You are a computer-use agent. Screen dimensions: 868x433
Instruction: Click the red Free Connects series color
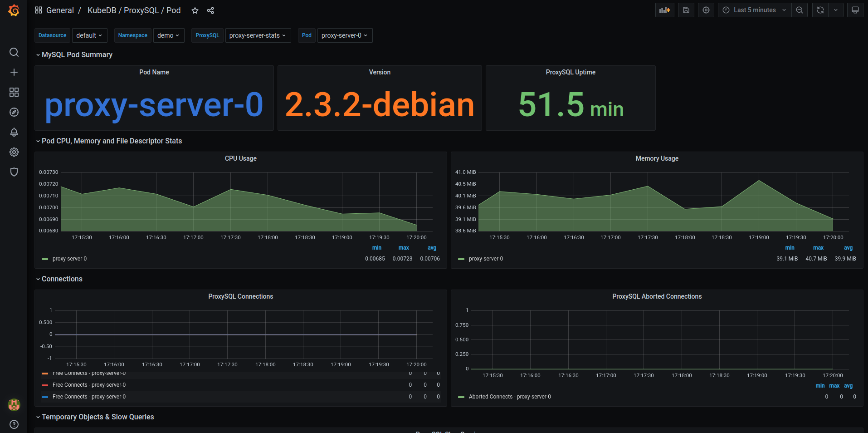click(x=45, y=385)
